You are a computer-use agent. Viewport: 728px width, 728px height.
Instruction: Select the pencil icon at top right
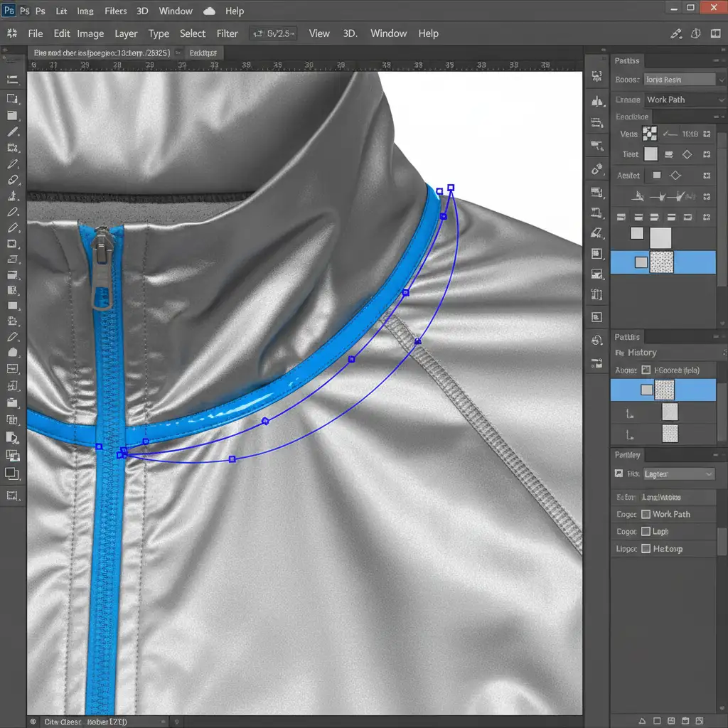tap(676, 33)
